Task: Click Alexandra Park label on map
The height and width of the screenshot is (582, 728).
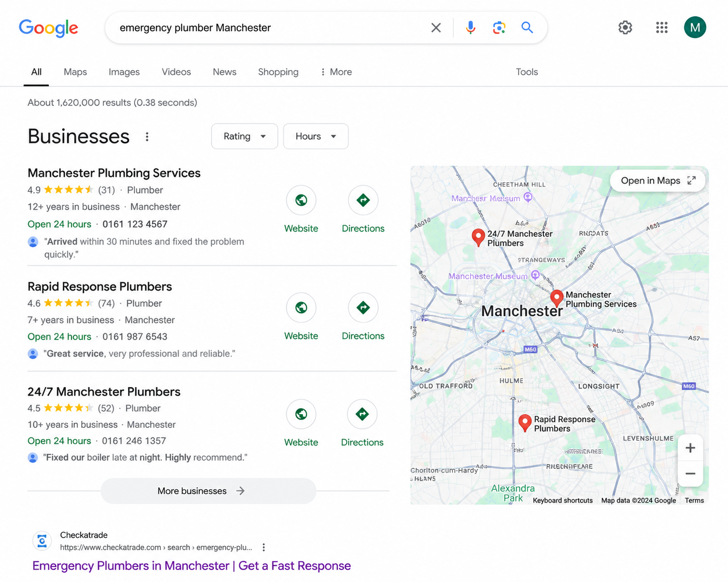Action: (x=513, y=493)
